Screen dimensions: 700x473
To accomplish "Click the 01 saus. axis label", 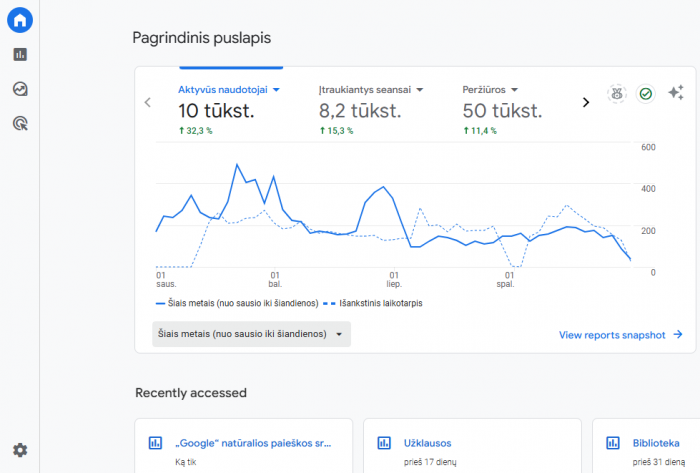I will (166, 279).
